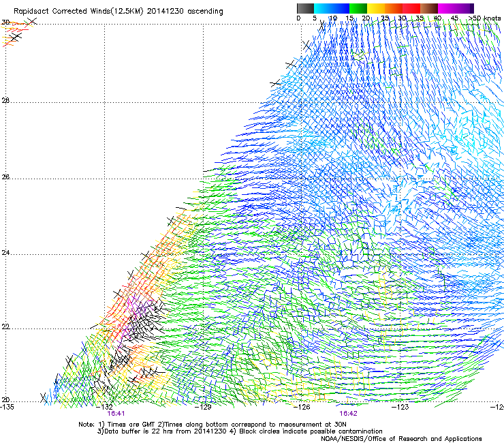The height and width of the screenshot is (443, 504).
Task: Click the '-123' longitude axis label
Action: pyautogui.click(x=400, y=407)
